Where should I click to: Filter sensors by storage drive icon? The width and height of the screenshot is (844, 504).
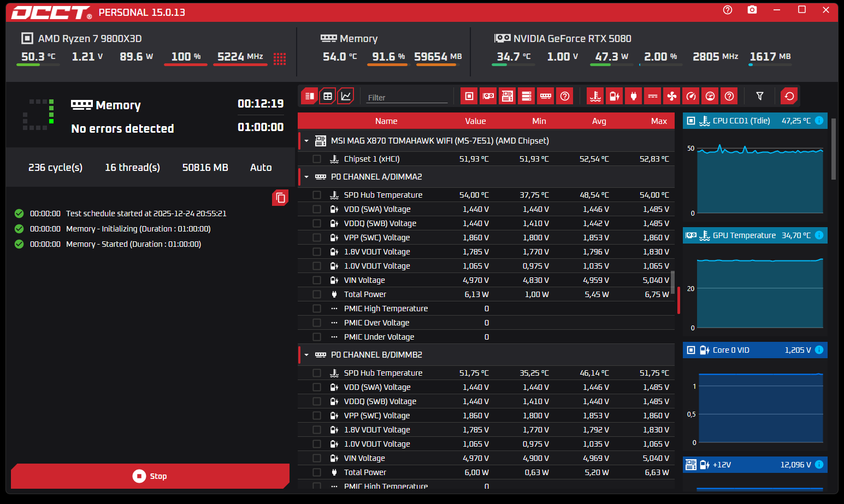527,96
